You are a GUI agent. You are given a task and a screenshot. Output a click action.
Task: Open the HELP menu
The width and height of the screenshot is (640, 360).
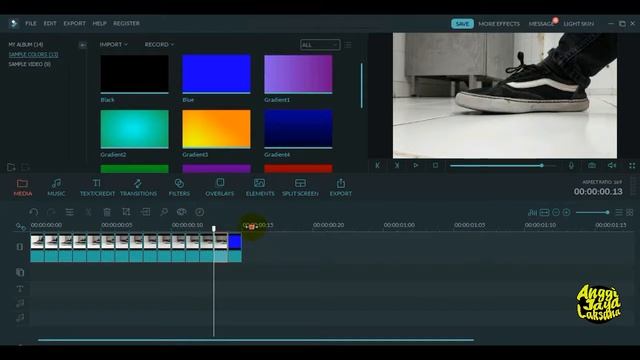(x=99, y=24)
